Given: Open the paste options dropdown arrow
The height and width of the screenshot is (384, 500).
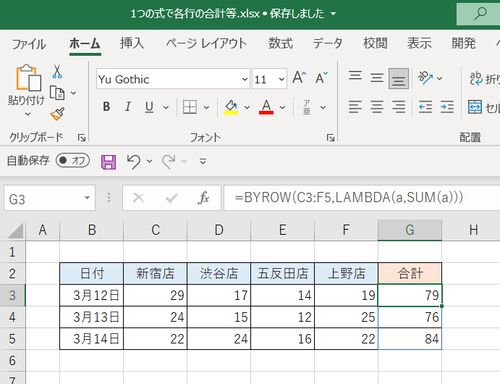Looking at the screenshot, I should pyautogui.click(x=28, y=114).
